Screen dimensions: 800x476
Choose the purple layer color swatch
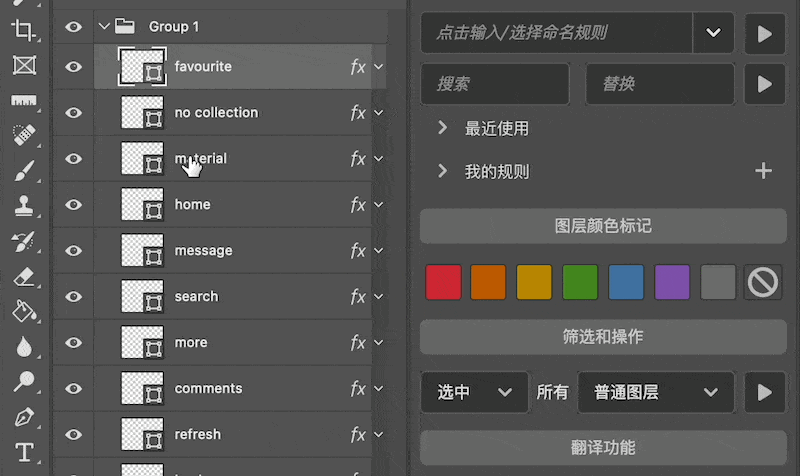tap(672, 282)
